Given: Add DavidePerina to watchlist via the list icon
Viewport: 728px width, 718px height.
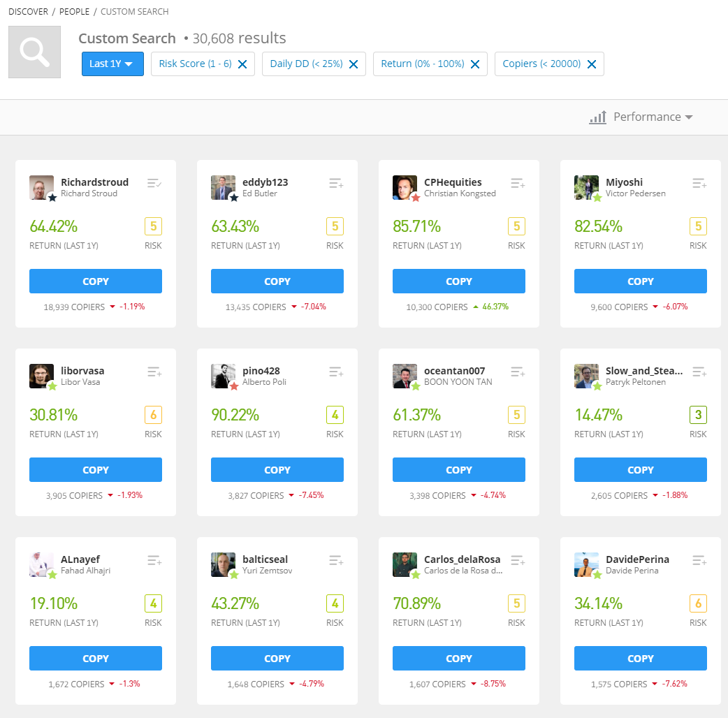Looking at the screenshot, I should (x=699, y=560).
